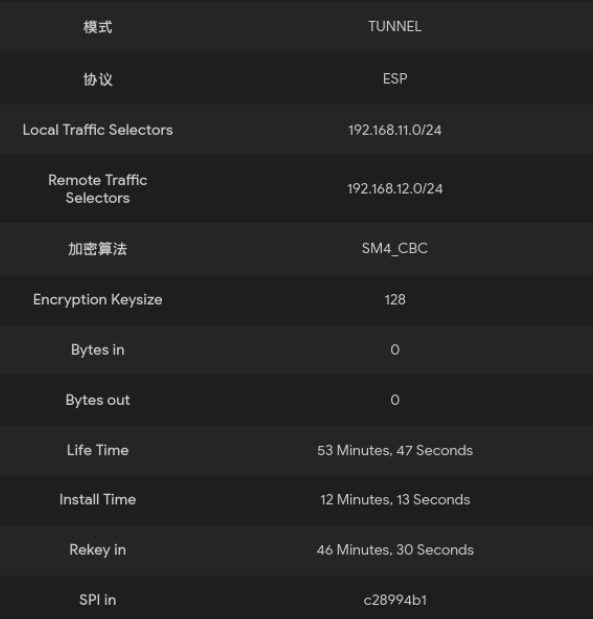Click the 加密算法 label

click(98, 249)
